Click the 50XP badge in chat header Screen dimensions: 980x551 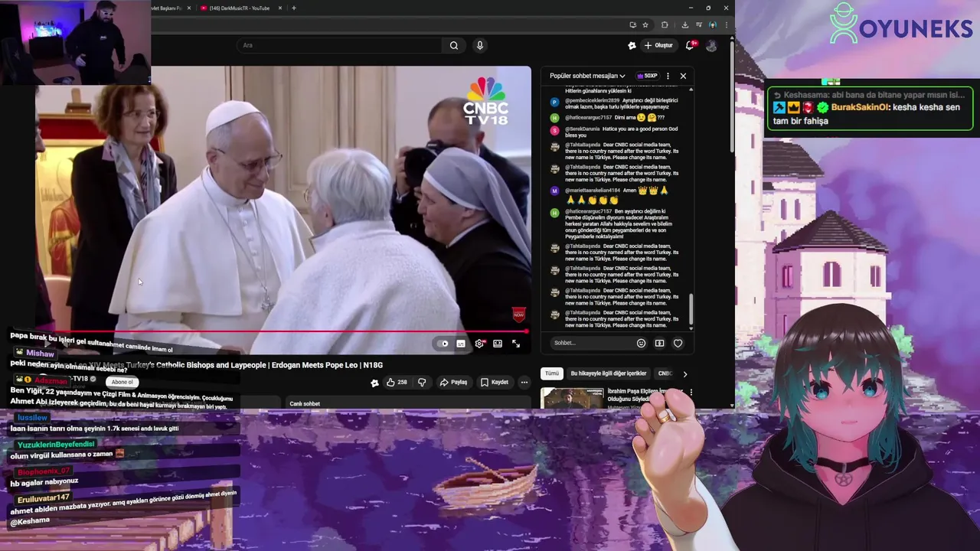coord(647,76)
